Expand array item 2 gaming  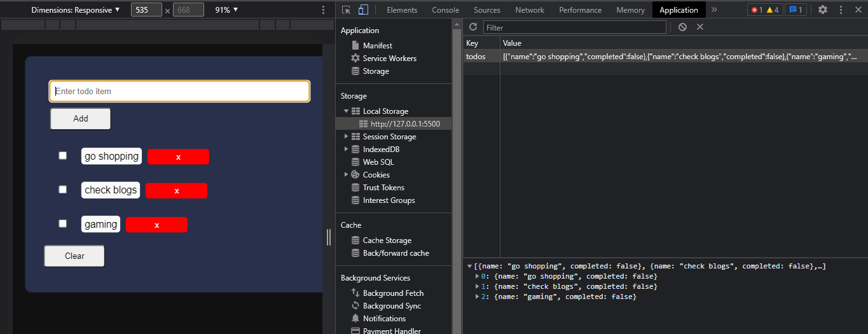coord(478,297)
